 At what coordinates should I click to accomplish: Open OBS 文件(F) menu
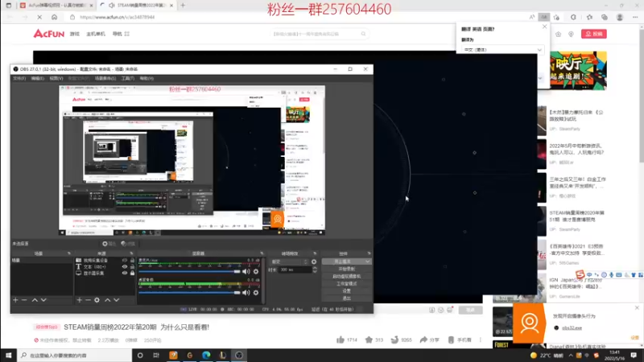(19, 78)
